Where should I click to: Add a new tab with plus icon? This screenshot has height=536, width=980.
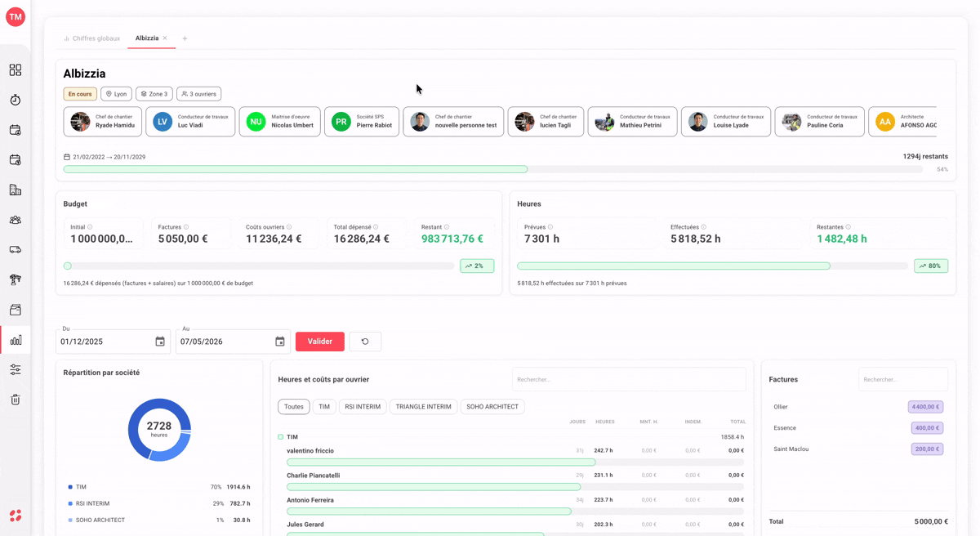click(x=185, y=38)
